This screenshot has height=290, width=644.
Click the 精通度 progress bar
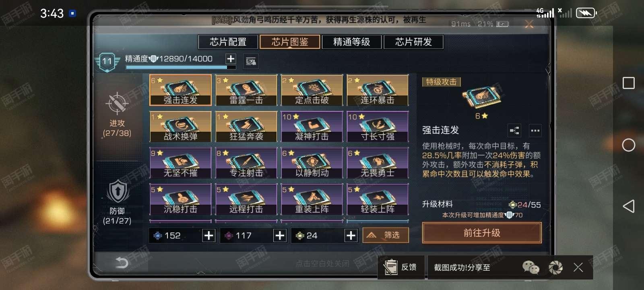pos(181,67)
